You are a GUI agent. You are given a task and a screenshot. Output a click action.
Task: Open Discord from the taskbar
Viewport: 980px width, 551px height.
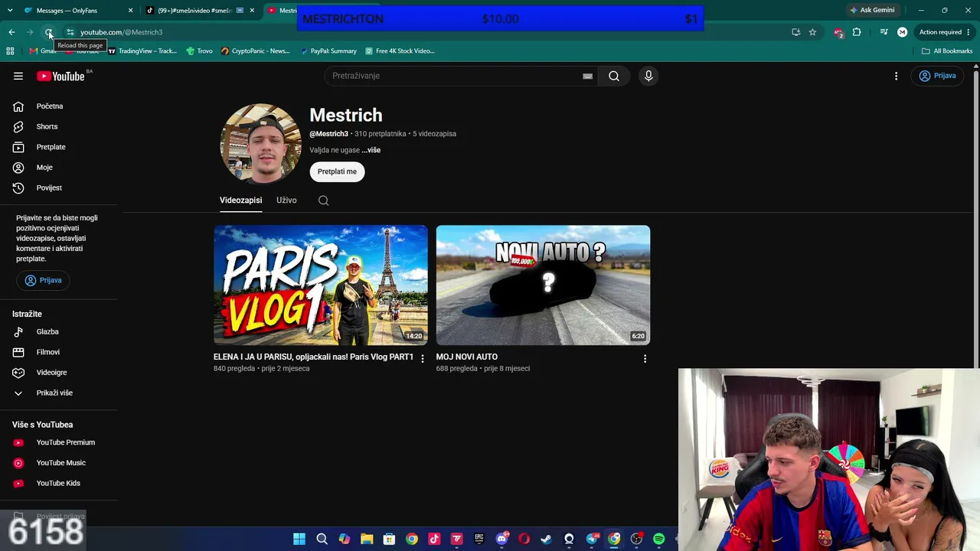click(501, 539)
